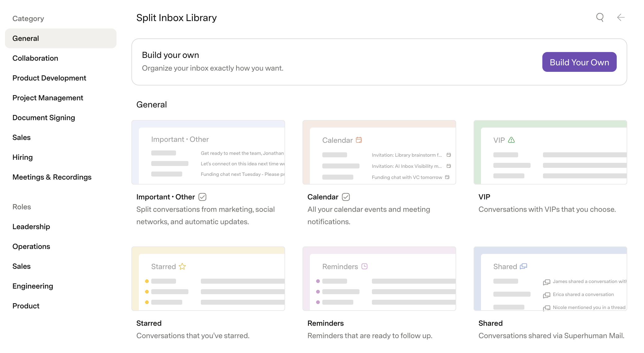Select the Document Signing category
Viewport: 644px width, 353px height.
coord(44,118)
